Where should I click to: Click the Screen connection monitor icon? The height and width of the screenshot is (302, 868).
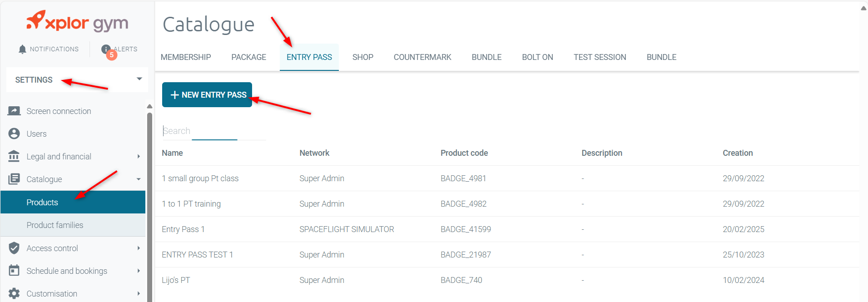(x=14, y=111)
